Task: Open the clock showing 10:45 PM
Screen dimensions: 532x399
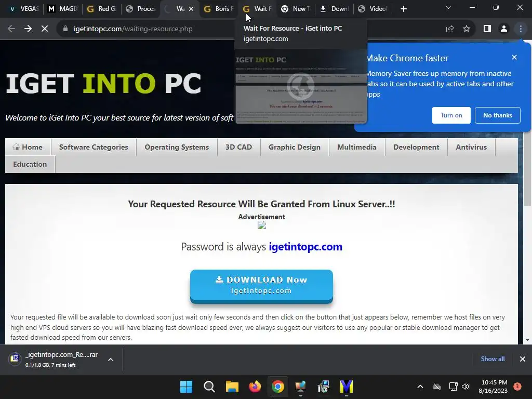Action: (493, 387)
